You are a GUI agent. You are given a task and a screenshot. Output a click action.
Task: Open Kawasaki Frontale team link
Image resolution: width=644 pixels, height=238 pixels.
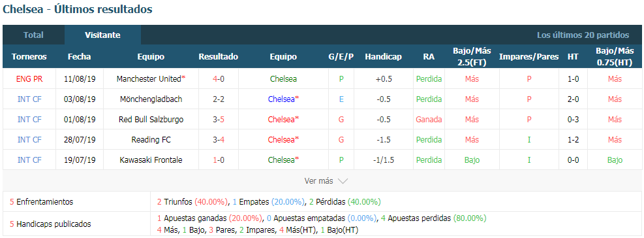[151, 160]
